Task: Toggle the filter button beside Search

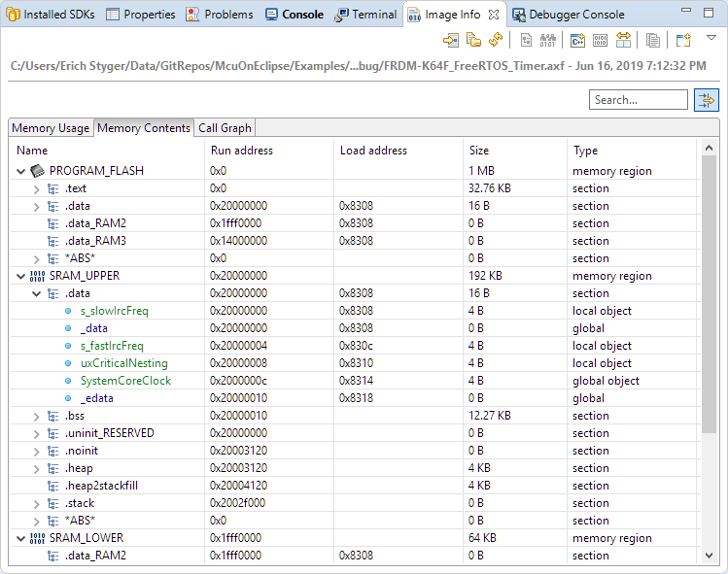Action: click(707, 100)
